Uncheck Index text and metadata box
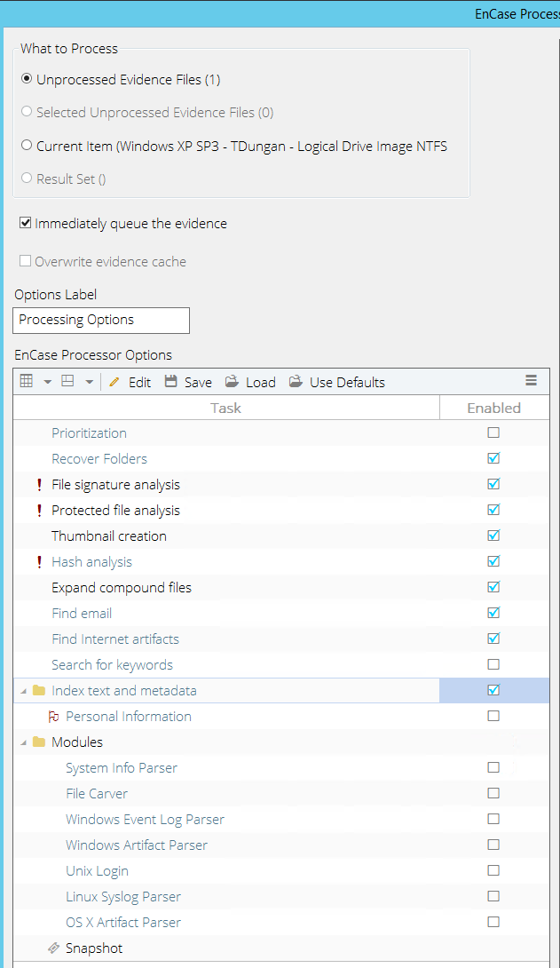The image size is (560, 968). [x=493, y=690]
